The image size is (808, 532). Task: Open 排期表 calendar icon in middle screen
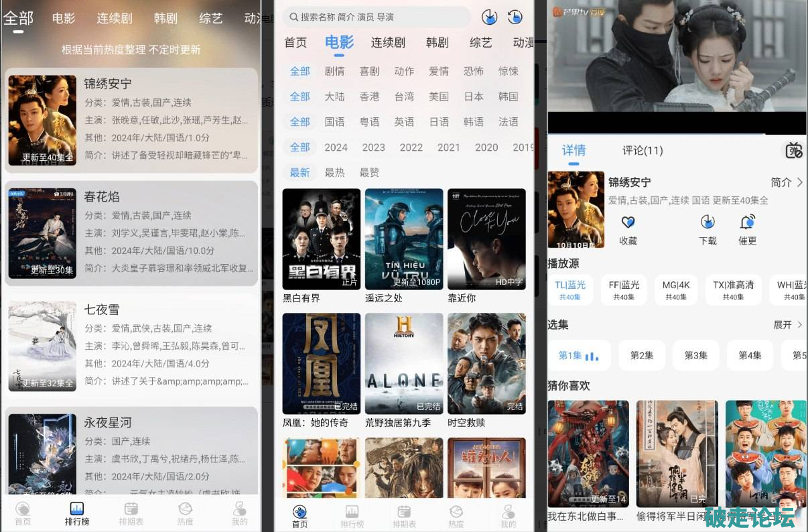click(x=404, y=512)
